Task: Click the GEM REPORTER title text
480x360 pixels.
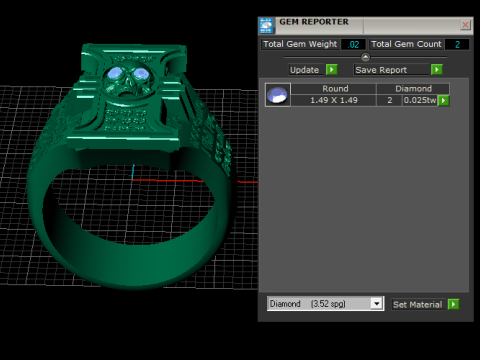Action: pos(314,22)
